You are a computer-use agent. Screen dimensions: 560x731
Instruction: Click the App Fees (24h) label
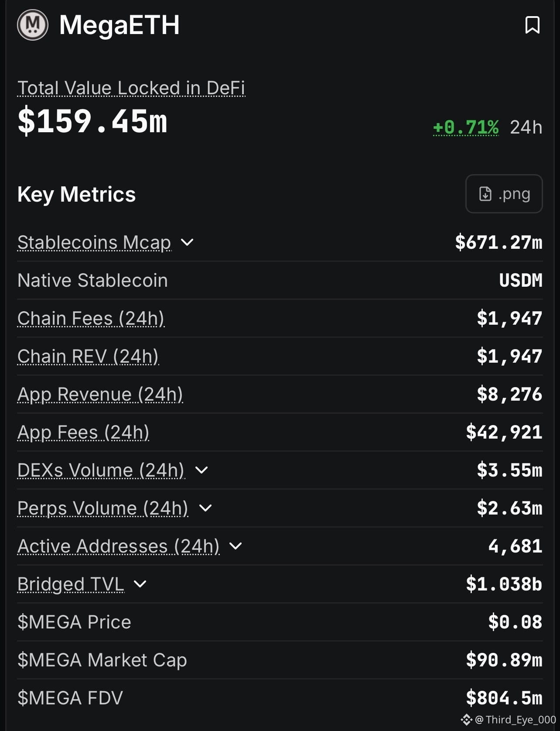[x=83, y=432]
